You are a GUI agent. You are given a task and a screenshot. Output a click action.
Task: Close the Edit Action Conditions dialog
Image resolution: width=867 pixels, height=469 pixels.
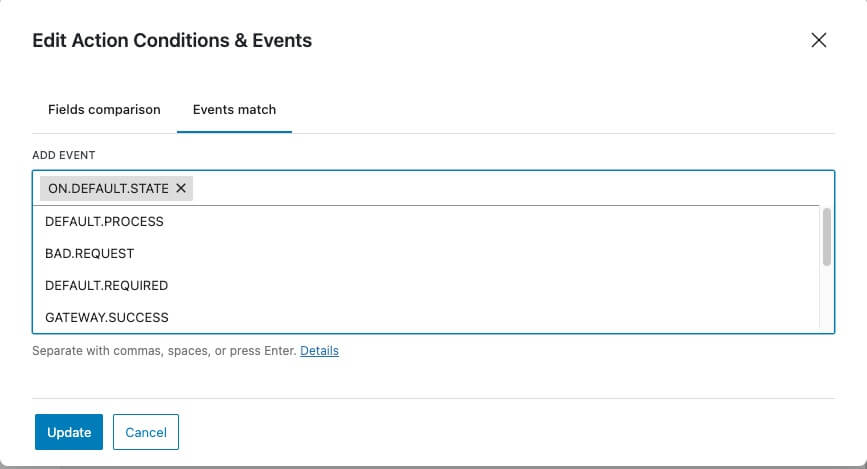818,41
